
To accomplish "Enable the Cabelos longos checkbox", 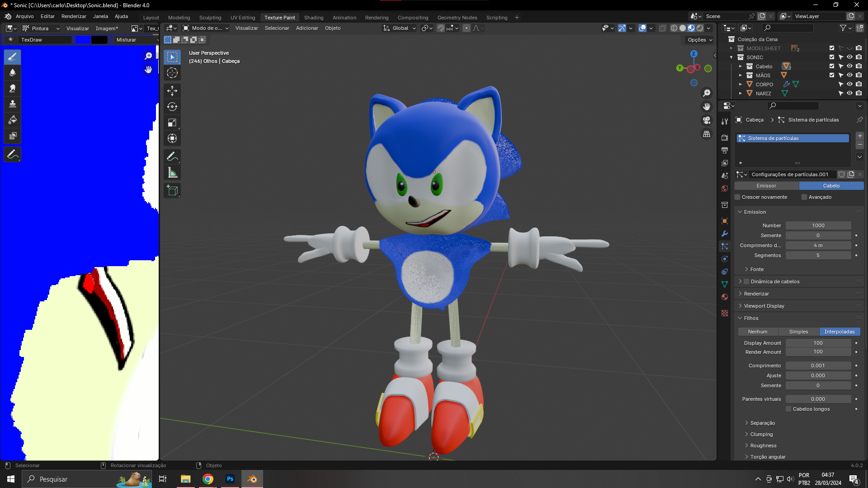I will [788, 409].
